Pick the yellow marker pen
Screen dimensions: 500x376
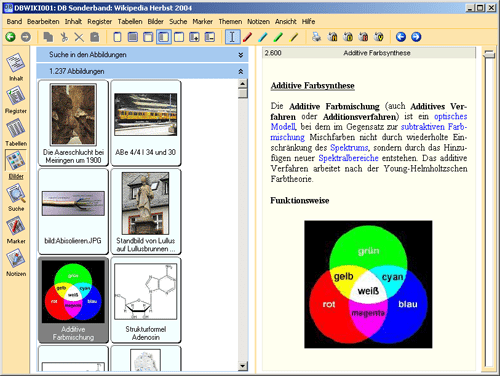click(294, 37)
